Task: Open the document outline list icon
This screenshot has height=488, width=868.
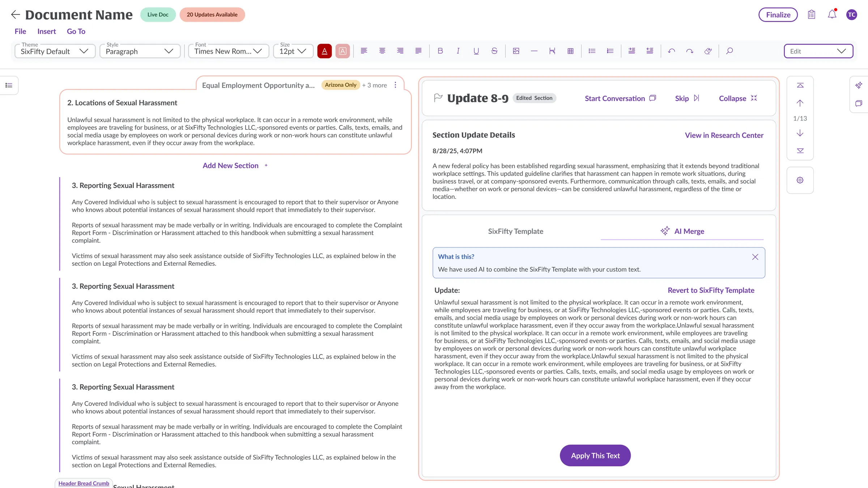Action: 9,85
